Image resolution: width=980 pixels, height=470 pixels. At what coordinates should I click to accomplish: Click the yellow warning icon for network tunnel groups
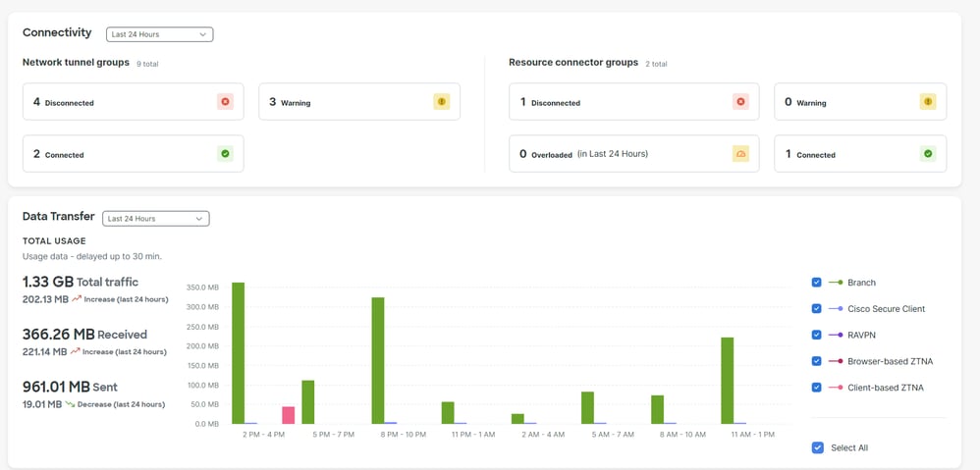coord(441,102)
